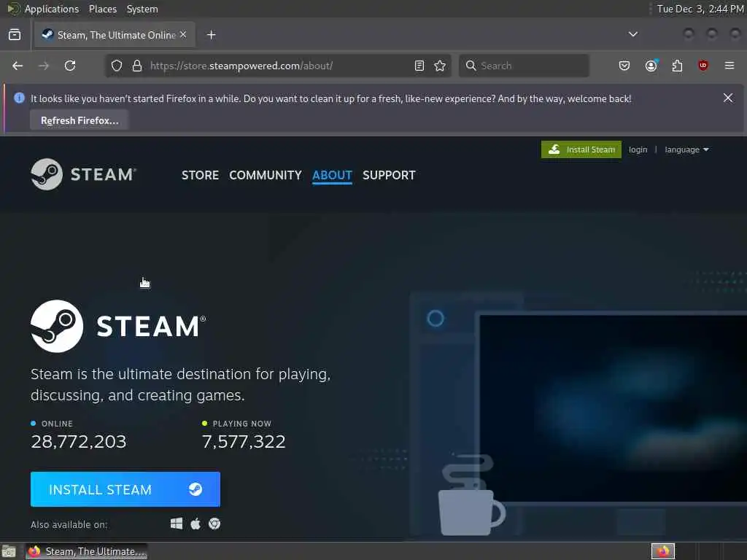This screenshot has height=560, width=747.
Task: Click the blurred video preview thumbnail
Action: [613, 408]
